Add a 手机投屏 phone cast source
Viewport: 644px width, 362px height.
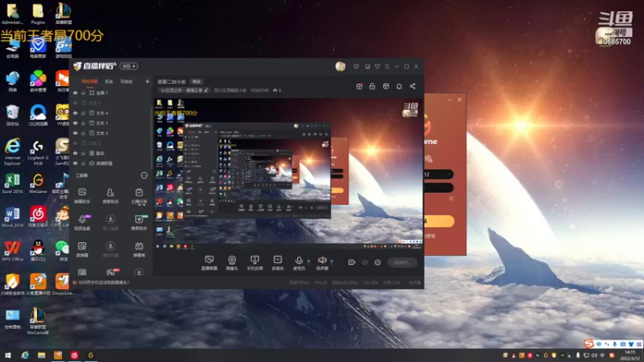[254, 263]
